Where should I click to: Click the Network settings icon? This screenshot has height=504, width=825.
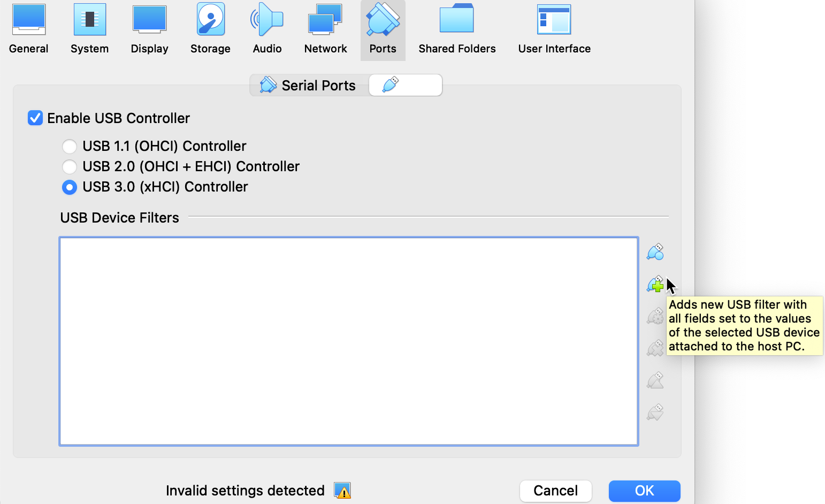(325, 27)
